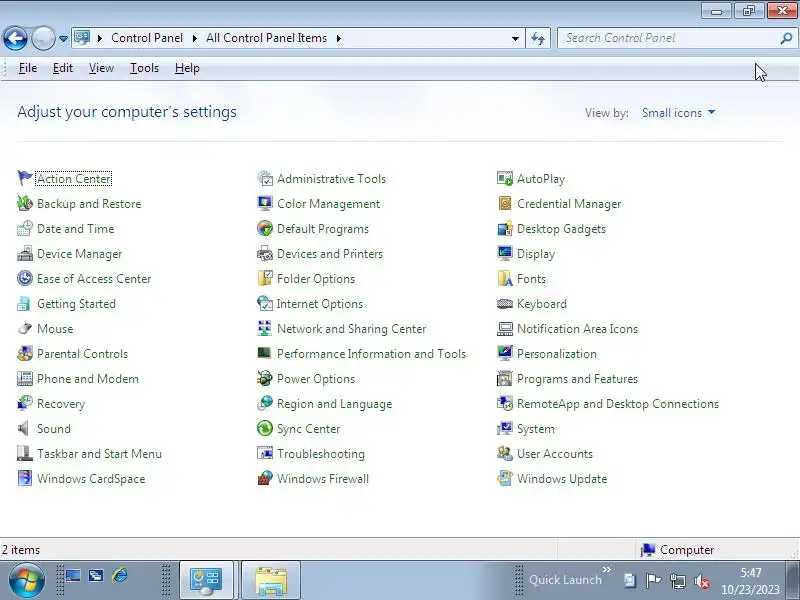Open the Date and Time clock icon
The width and height of the screenshot is (800, 600).
[24, 229]
